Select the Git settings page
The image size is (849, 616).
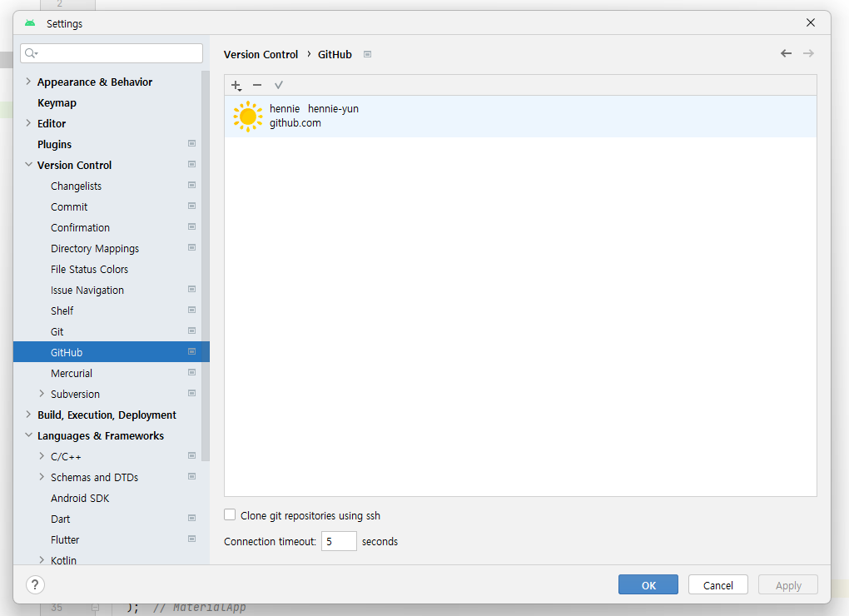(57, 332)
